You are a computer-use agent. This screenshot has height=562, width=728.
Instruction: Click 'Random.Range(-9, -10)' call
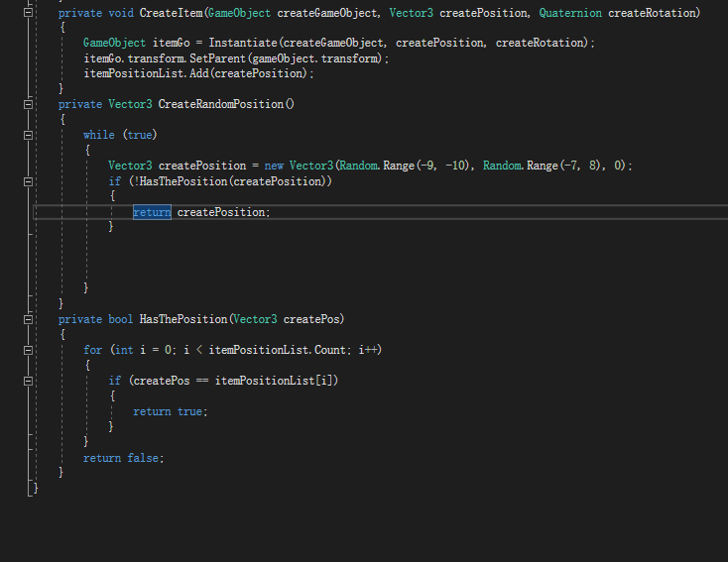point(405,166)
